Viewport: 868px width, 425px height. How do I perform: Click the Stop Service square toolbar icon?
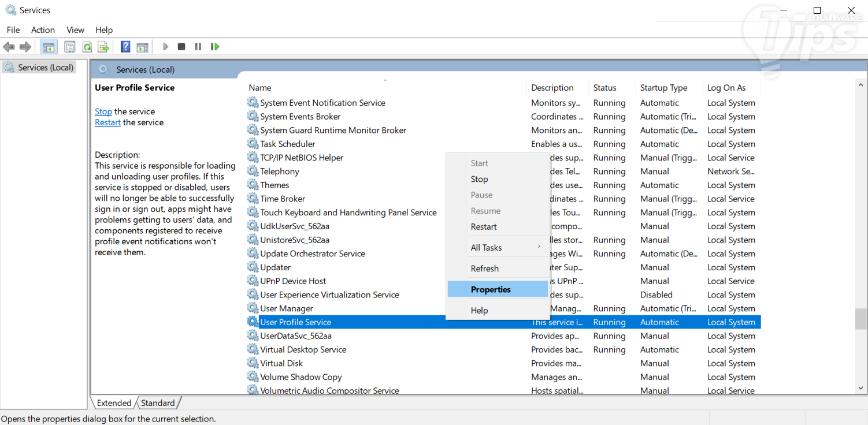coord(181,47)
